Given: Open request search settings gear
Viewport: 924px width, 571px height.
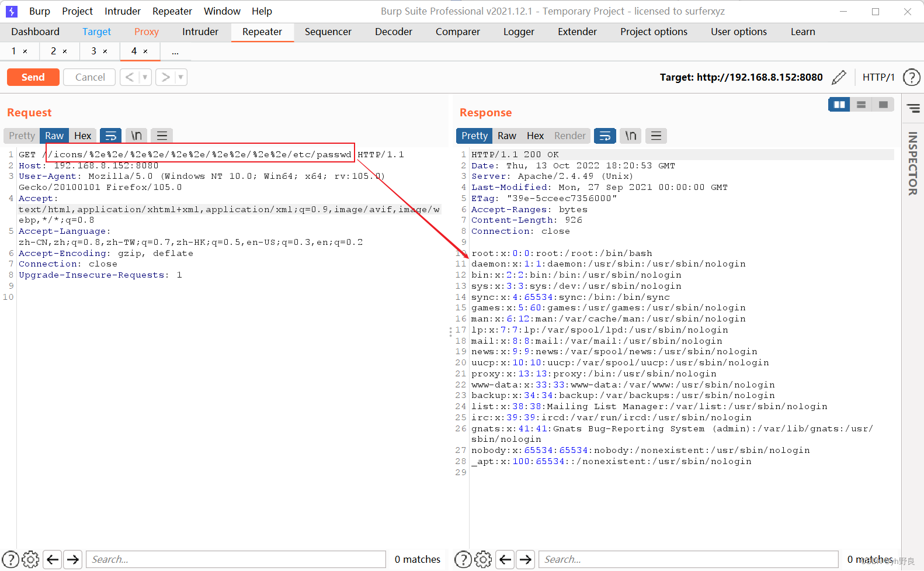Looking at the screenshot, I should coord(30,559).
